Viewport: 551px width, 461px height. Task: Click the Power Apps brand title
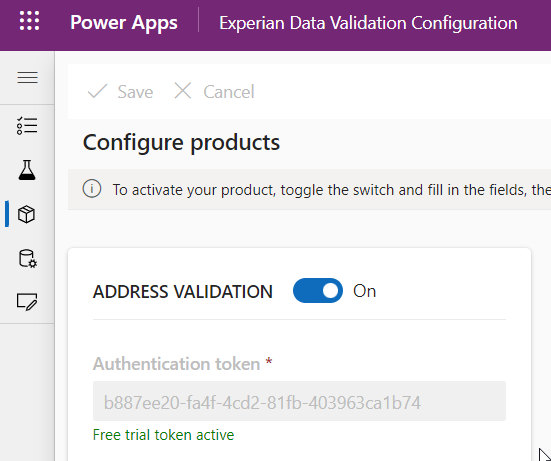coord(124,23)
